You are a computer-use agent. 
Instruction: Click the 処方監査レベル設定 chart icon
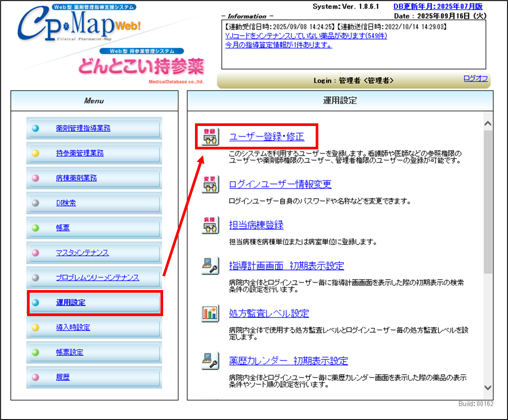tap(210, 313)
